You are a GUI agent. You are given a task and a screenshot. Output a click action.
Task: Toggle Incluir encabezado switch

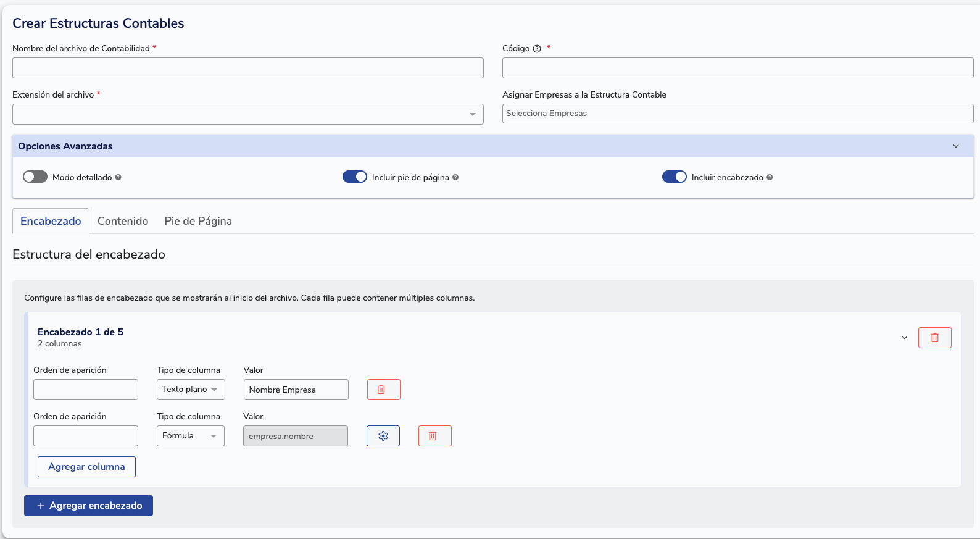675,177
